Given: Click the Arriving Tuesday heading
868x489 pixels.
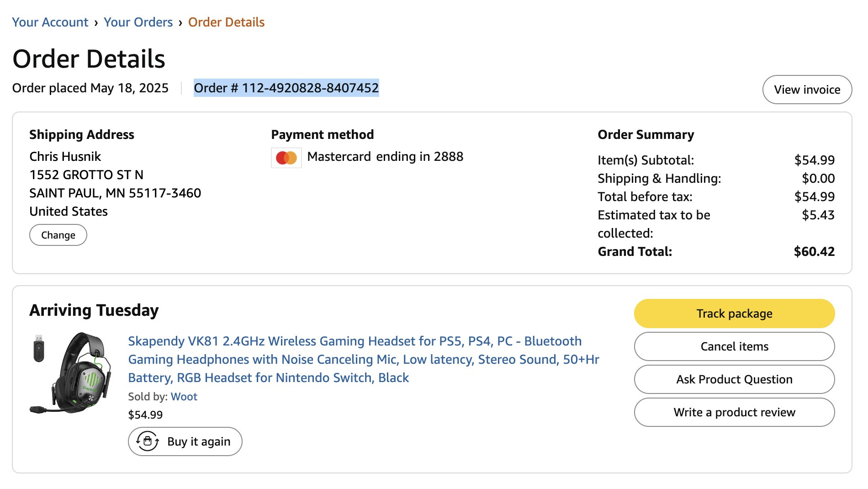Looking at the screenshot, I should [94, 310].
